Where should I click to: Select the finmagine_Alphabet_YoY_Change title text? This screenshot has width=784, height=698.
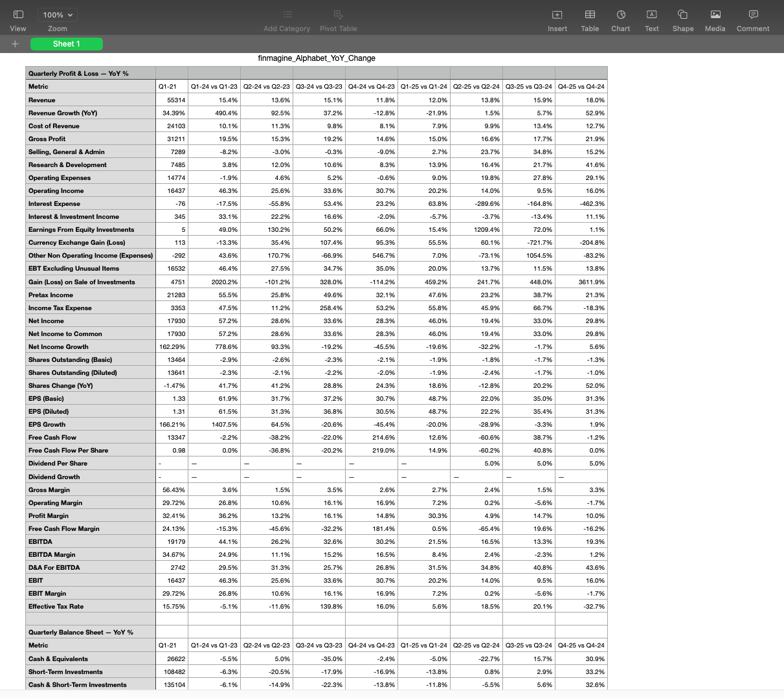tap(317, 58)
